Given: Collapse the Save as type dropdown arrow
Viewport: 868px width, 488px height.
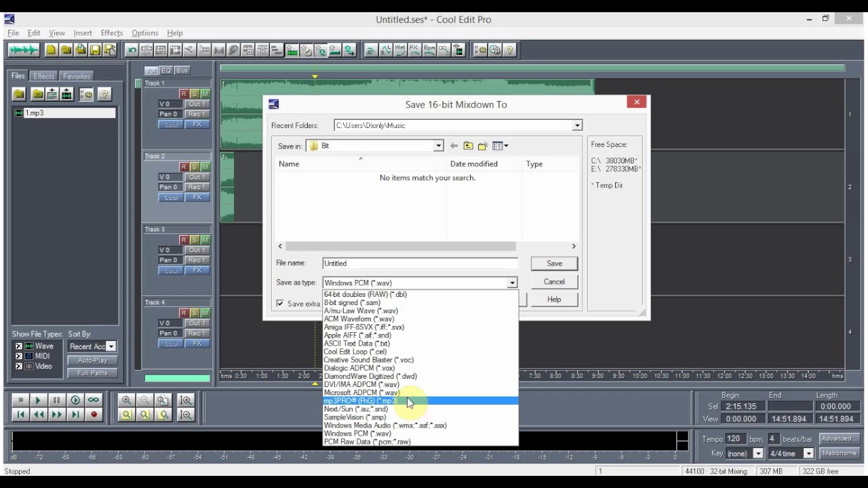Looking at the screenshot, I should coord(512,283).
